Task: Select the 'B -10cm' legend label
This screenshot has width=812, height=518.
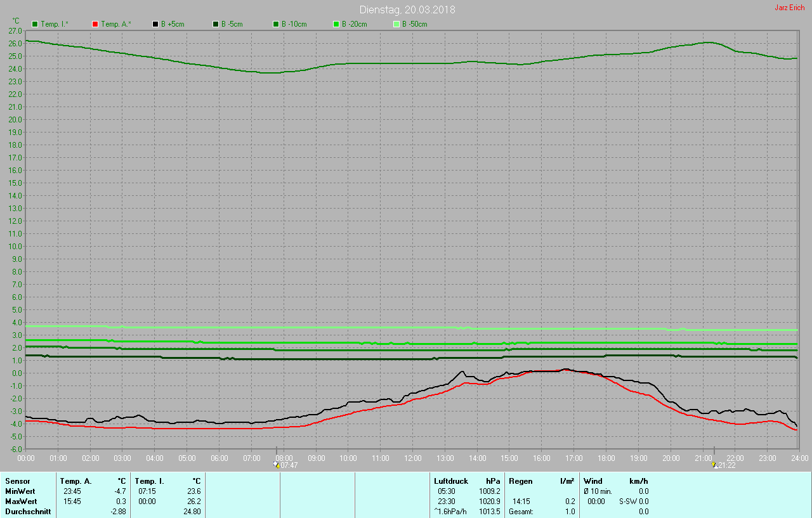Action: (294, 24)
